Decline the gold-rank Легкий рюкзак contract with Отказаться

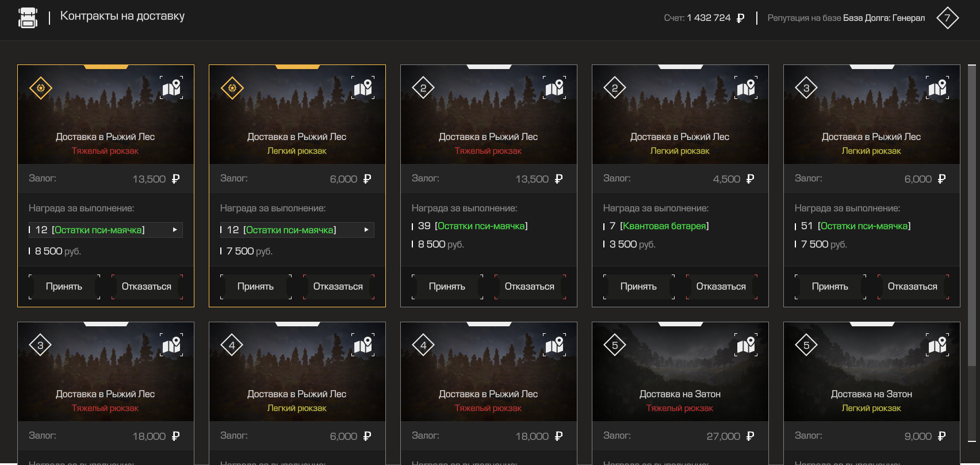pos(338,287)
